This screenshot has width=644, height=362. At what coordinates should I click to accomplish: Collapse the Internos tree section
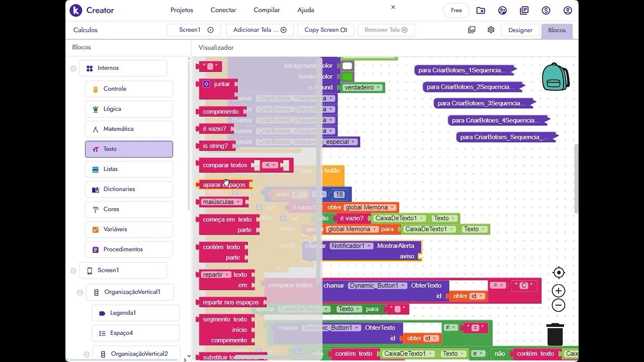[x=73, y=68]
